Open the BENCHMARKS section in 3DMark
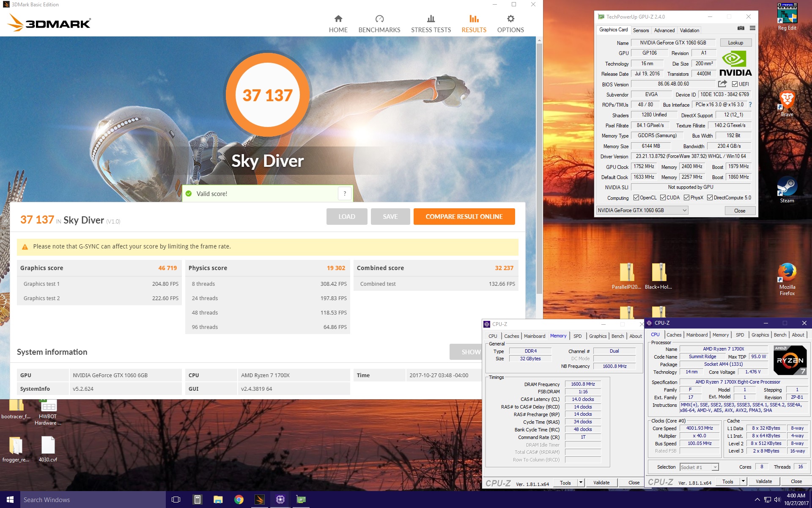 click(x=379, y=24)
